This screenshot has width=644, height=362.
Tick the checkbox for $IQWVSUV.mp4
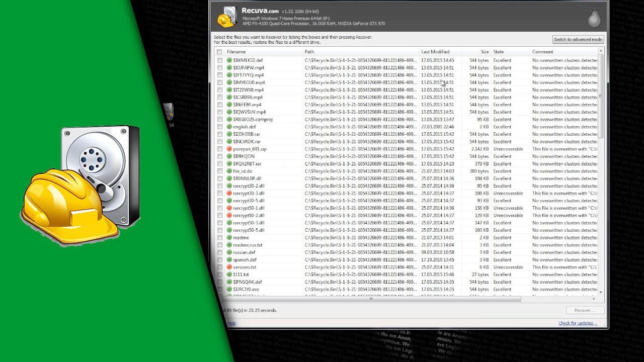point(219,112)
